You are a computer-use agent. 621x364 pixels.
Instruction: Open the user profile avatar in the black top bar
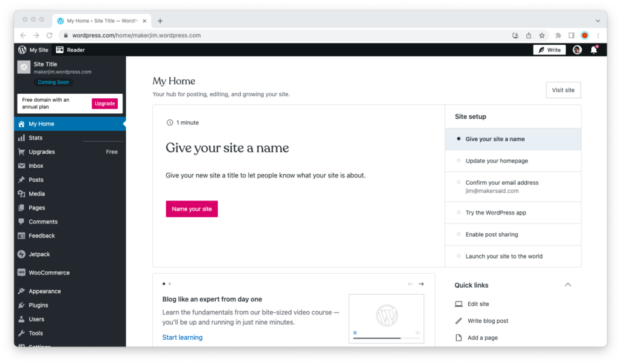(x=577, y=50)
